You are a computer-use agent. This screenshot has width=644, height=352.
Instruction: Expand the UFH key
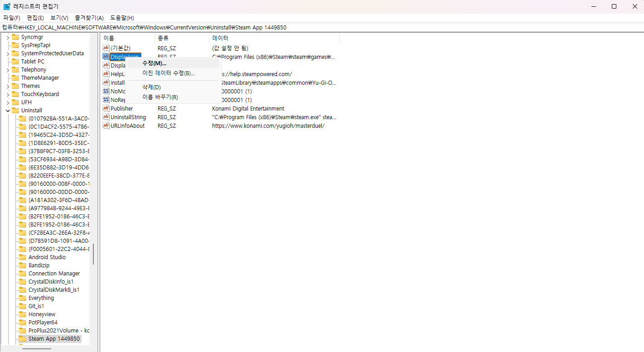pos(8,102)
